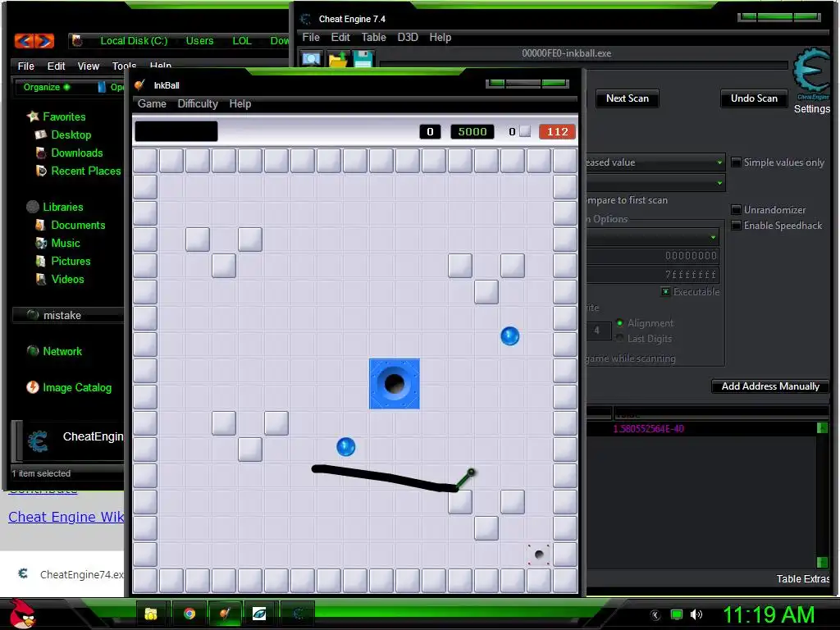The image size is (840, 630).
Task: Open the Difficulty menu in InkBall
Action: point(198,103)
